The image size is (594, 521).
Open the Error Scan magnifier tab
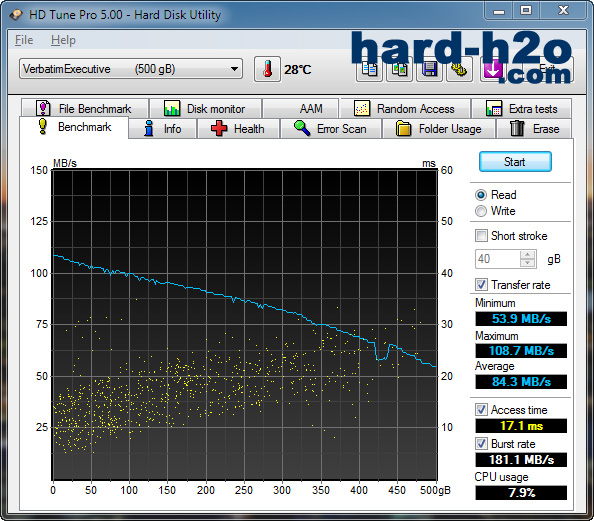tap(331, 129)
